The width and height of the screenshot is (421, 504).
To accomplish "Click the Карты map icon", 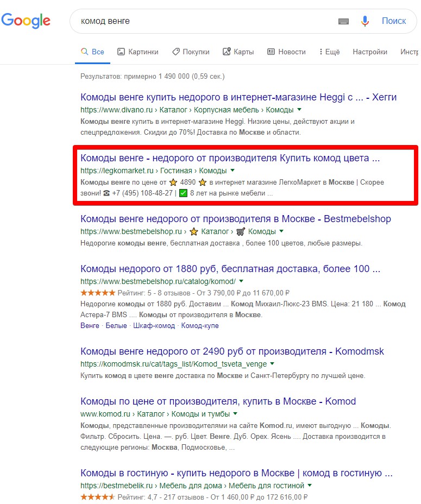I will (227, 52).
